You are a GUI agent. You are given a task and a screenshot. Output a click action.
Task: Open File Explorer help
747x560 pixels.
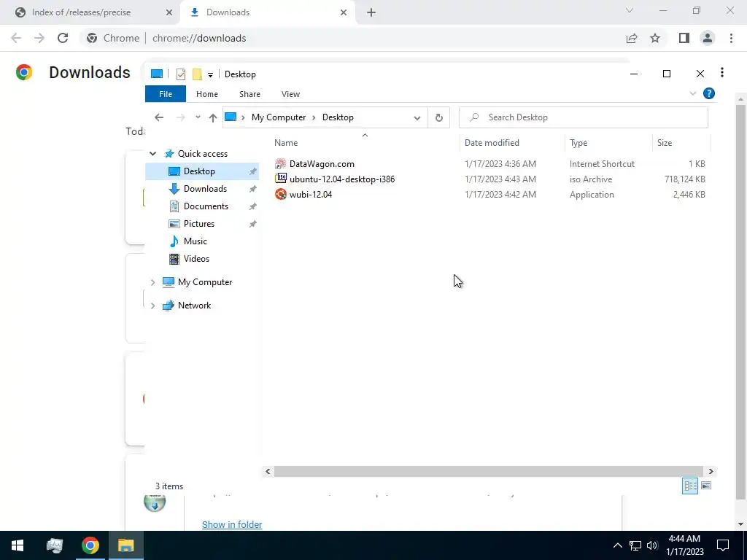tap(709, 94)
